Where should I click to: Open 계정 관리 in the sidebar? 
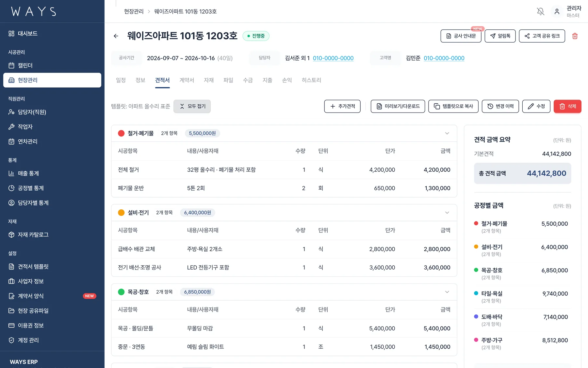click(52, 340)
